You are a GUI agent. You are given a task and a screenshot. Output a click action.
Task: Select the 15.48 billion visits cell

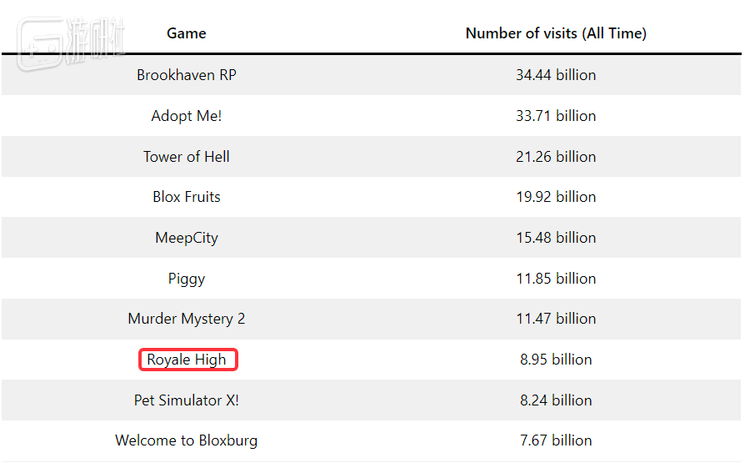coord(556,238)
